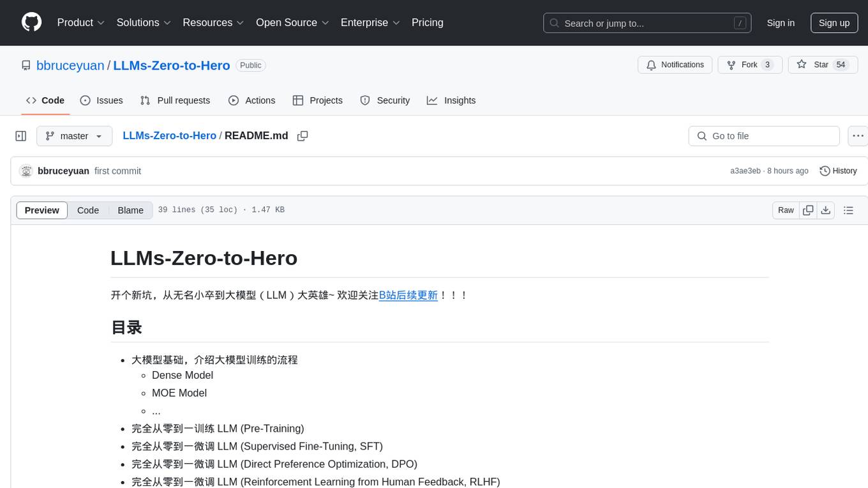Open the B站后续更新 link
This screenshot has width=868, height=488.
point(408,295)
